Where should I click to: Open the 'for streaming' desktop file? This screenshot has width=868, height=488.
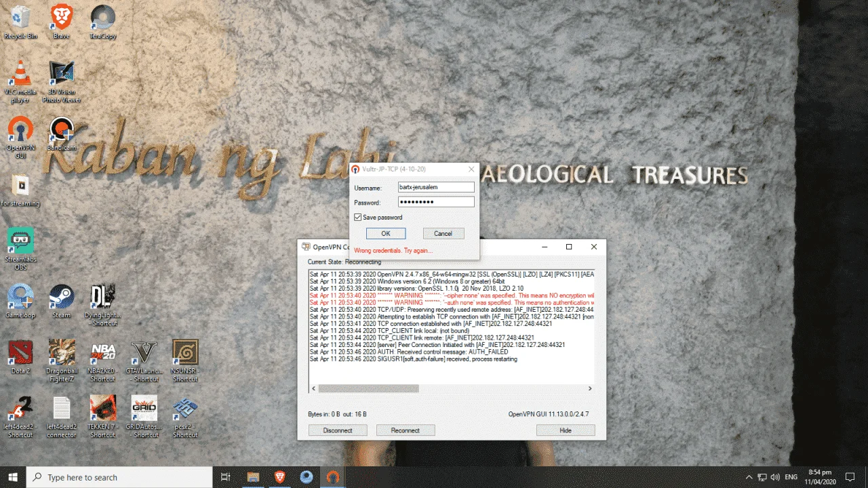[x=20, y=191]
